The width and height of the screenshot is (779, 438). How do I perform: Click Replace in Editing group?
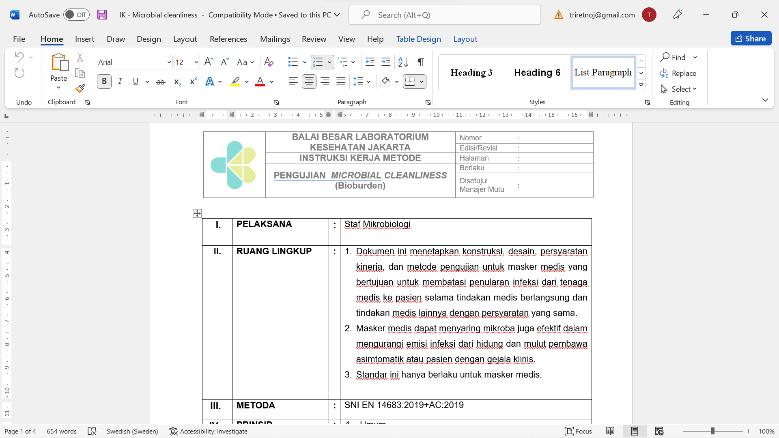point(678,73)
